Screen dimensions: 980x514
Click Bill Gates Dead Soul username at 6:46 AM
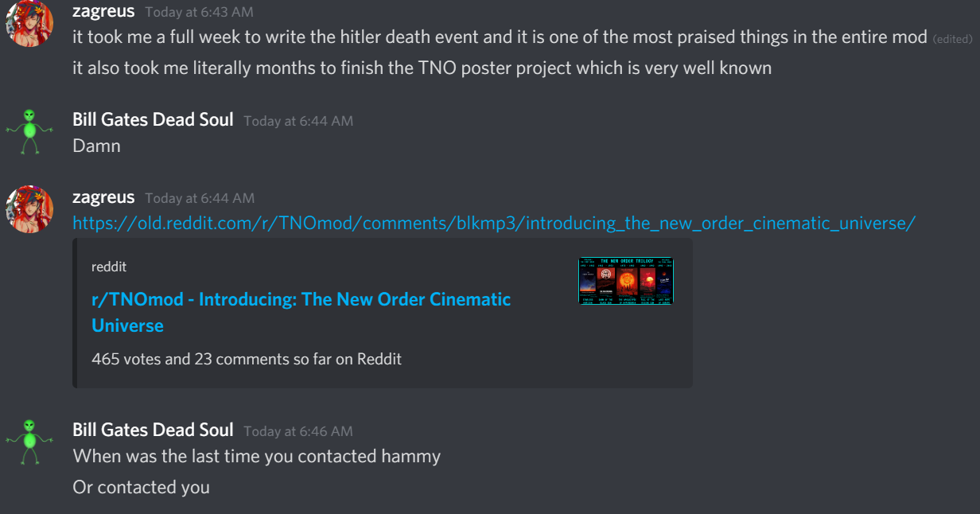point(153,430)
